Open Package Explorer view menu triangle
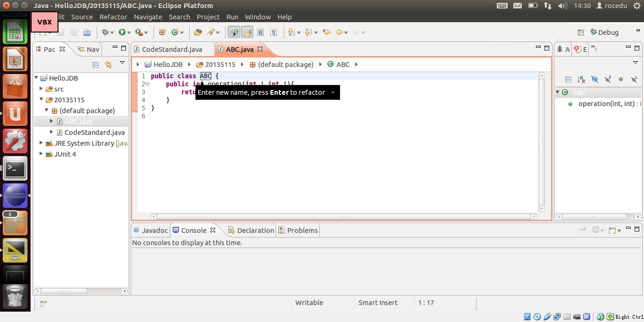 coord(122,63)
